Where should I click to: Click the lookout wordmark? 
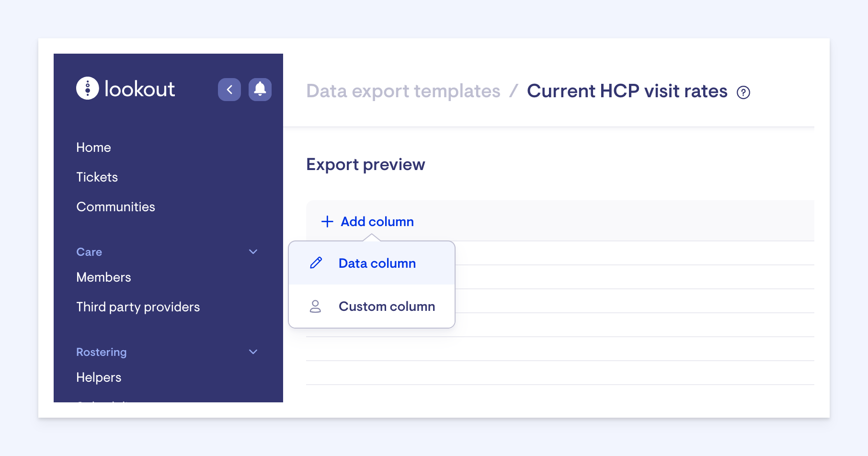tap(140, 89)
